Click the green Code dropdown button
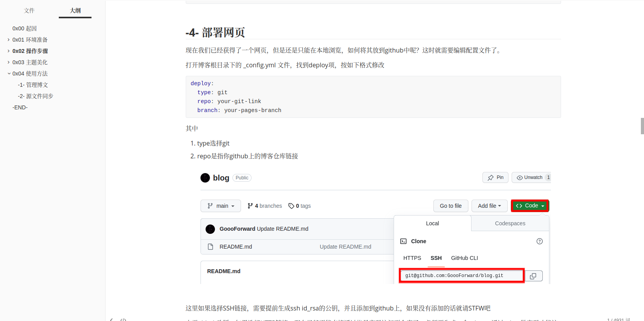This screenshot has height=321, width=644. pyautogui.click(x=530, y=205)
